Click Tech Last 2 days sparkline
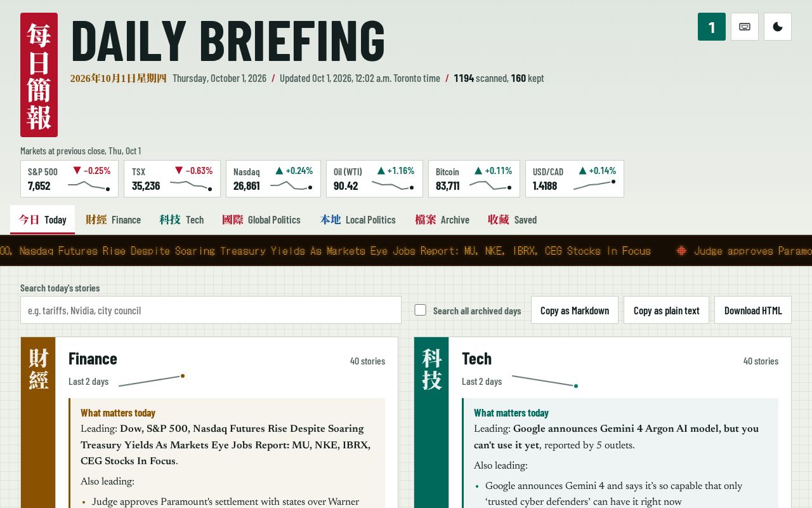 point(545,380)
